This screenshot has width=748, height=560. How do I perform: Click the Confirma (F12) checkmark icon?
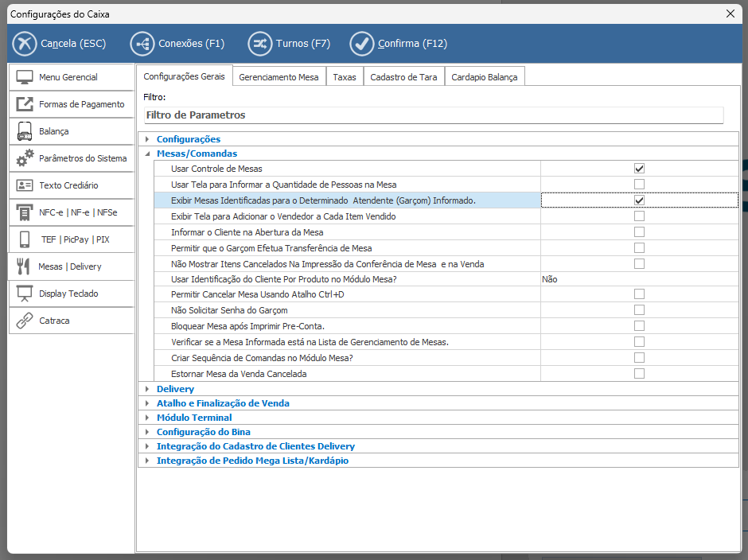click(362, 44)
